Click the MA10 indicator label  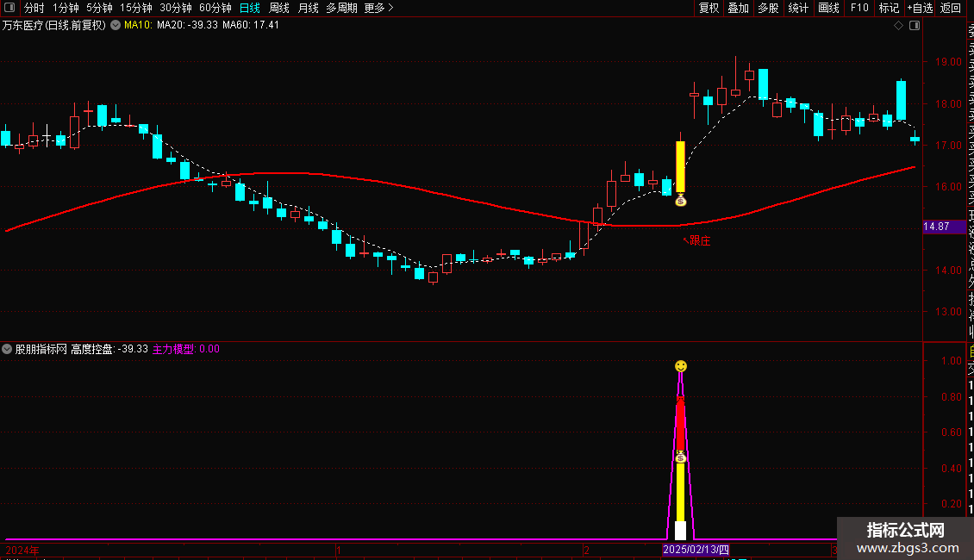[x=138, y=26]
